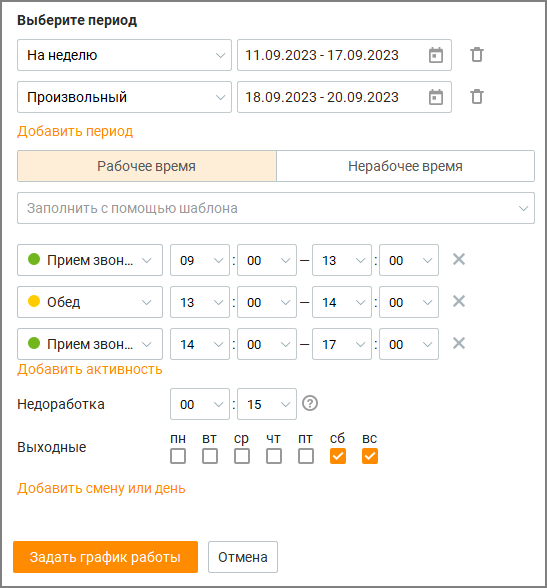Change Обед start hour 13 dropdown
This screenshot has height=588, width=547.
coord(200,302)
